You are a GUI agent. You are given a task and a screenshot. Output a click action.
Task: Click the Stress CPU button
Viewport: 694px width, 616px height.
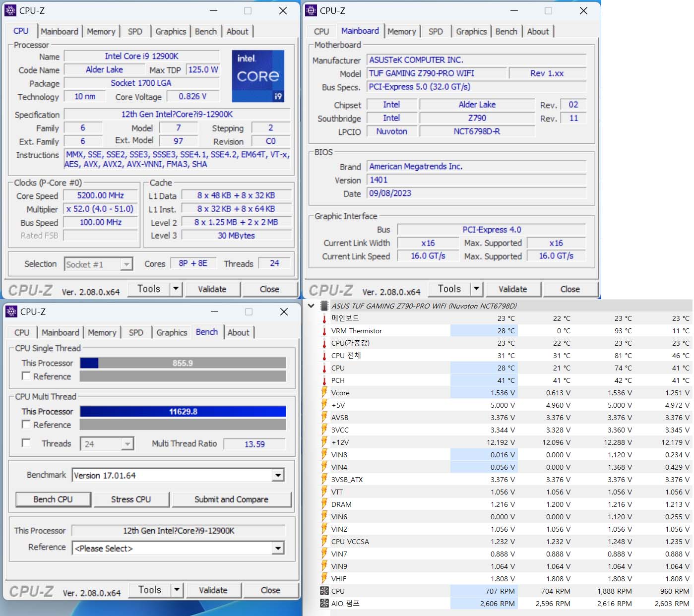pos(131,499)
